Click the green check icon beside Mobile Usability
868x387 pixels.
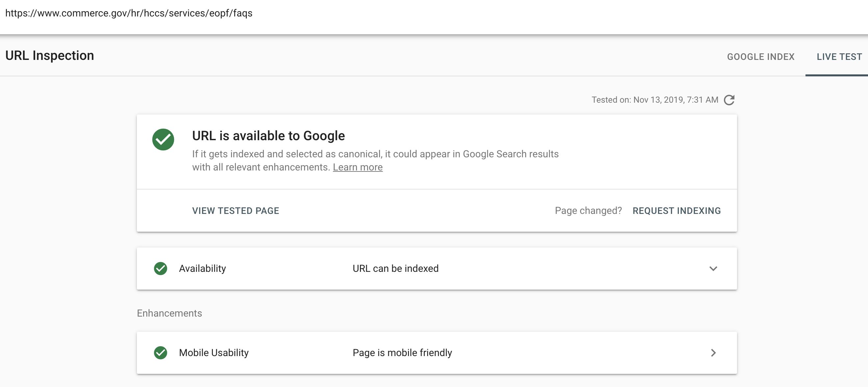click(x=160, y=353)
